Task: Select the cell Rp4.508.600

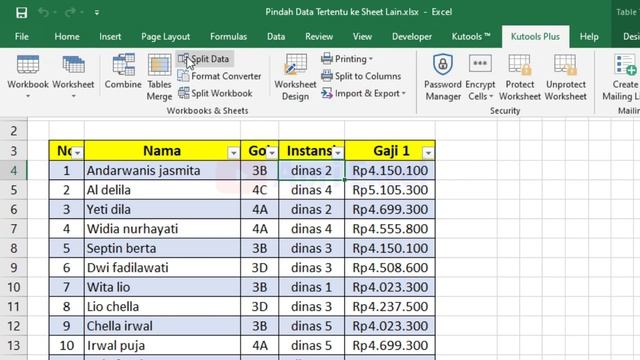Action: point(390,268)
